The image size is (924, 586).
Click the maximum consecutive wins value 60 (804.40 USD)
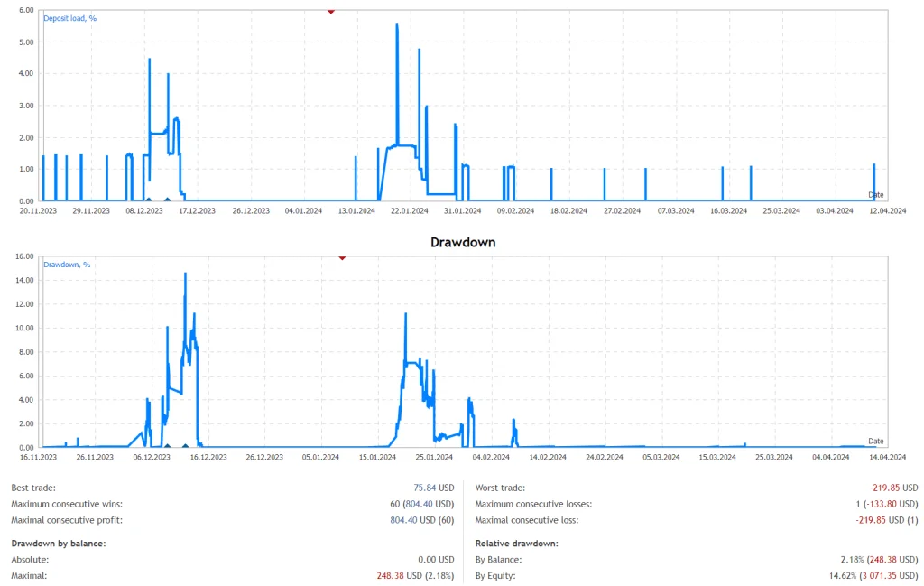[421, 504]
